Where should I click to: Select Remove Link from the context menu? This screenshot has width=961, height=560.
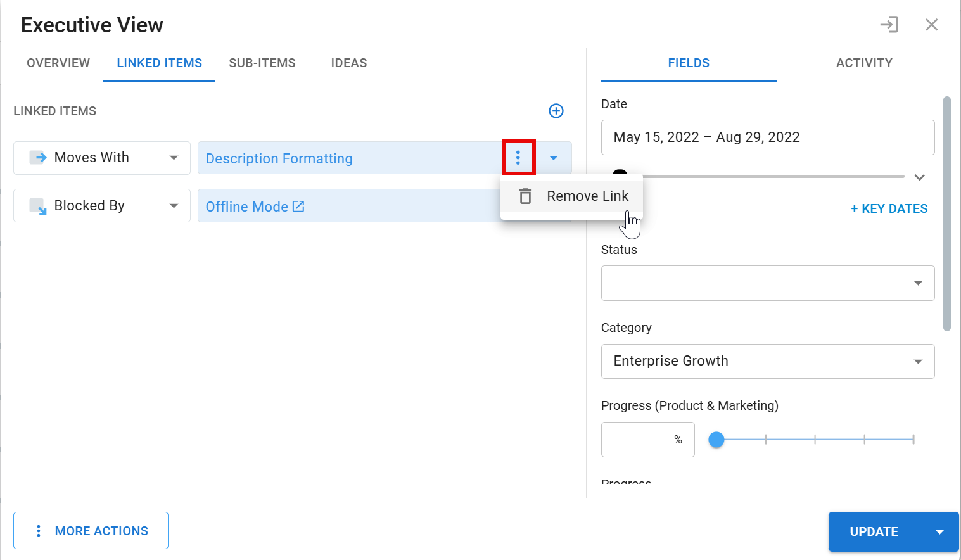[587, 196]
